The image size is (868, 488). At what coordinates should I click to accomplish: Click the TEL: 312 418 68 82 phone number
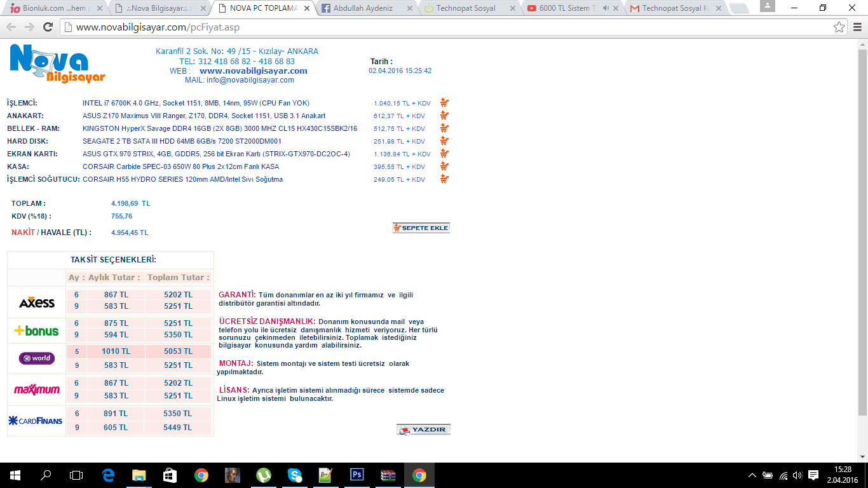(x=237, y=62)
